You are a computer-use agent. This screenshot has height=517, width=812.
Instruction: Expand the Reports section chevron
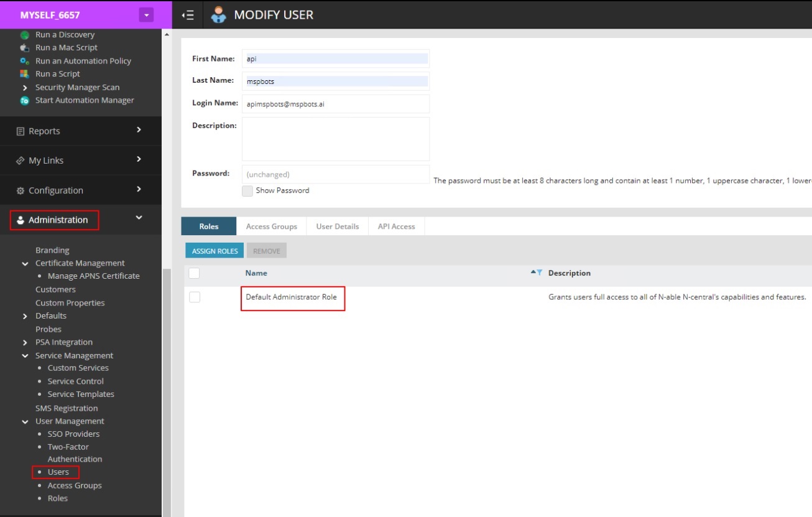pyautogui.click(x=139, y=130)
